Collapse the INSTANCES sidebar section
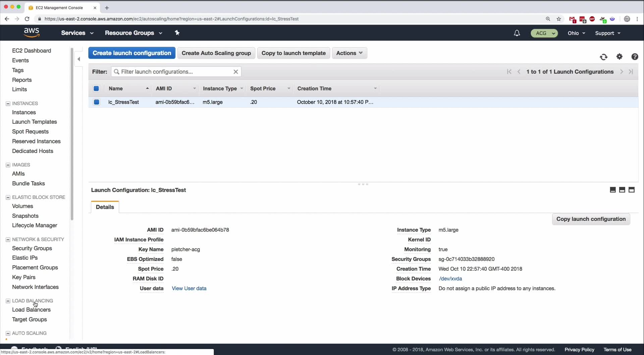Image resolution: width=644 pixels, height=355 pixels. (x=8, y=104)
